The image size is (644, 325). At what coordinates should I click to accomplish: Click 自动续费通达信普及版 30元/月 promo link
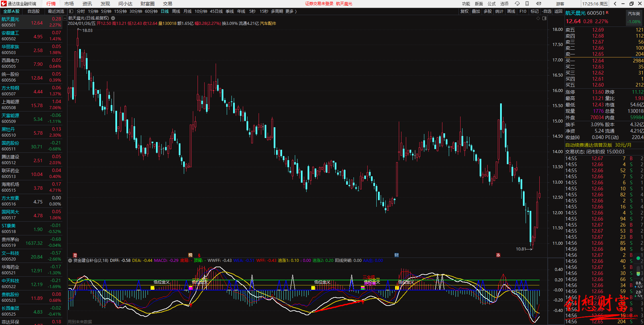click(x=598, y=145)
